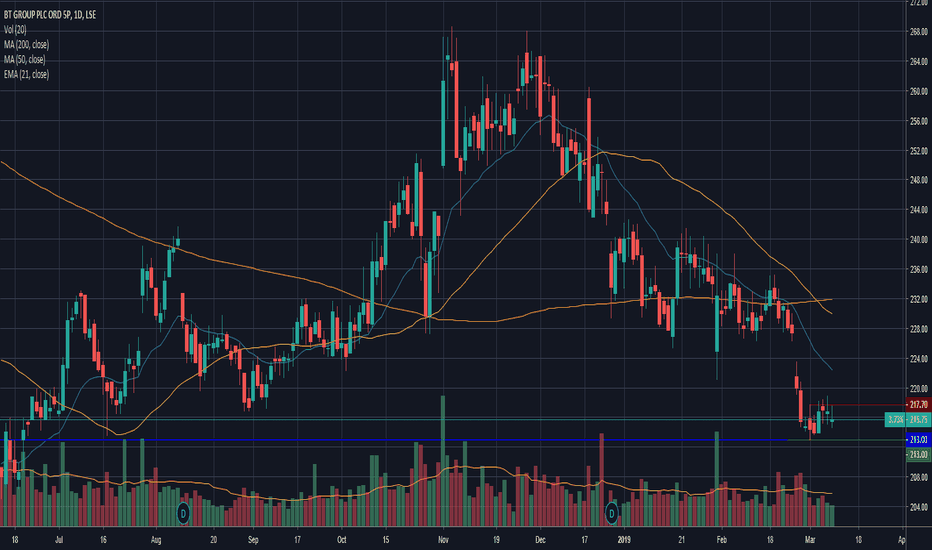Image resolution: width=932 pixels, height=550 pixels.
Task: Click the 19 date label after Nov
Action: pos(496,540)
